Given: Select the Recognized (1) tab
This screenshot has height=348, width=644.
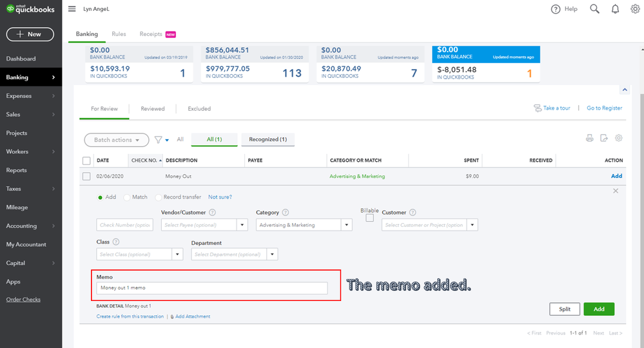Looking at the screenshot, I should tap(268, 140).
